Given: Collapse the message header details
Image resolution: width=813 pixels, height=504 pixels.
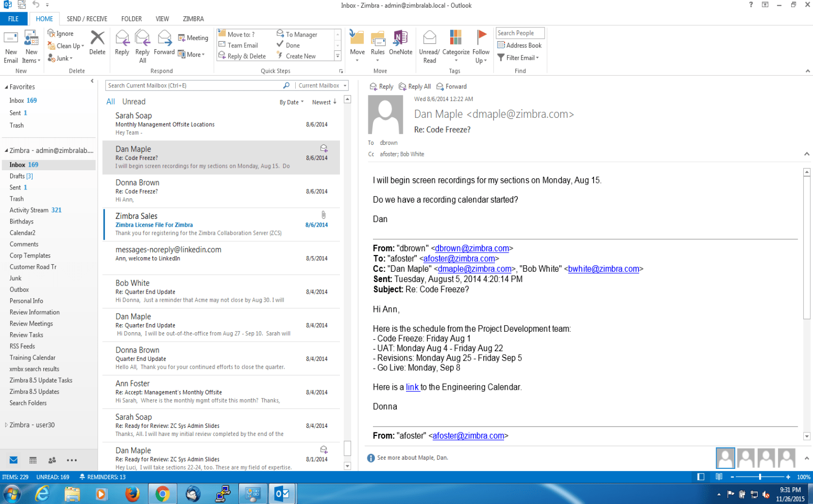Looking at the screenshot, I should (806, 154).
